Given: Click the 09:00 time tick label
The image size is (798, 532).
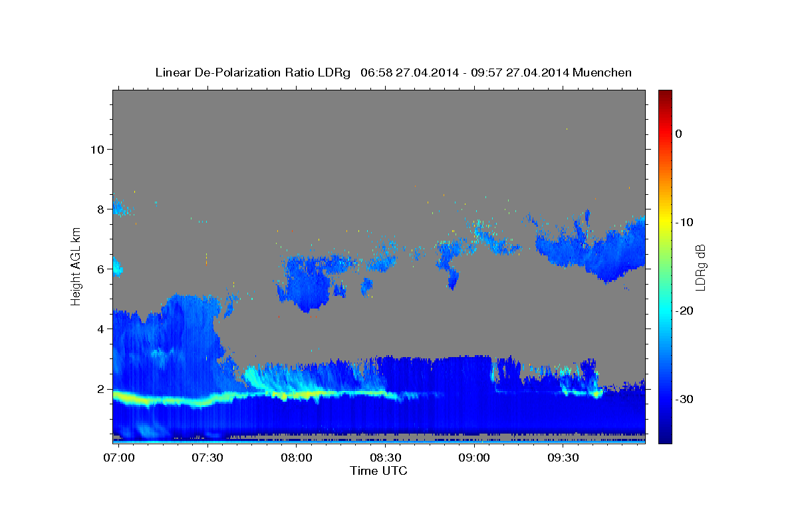Looking at the screenshot, I should point(473,458).
